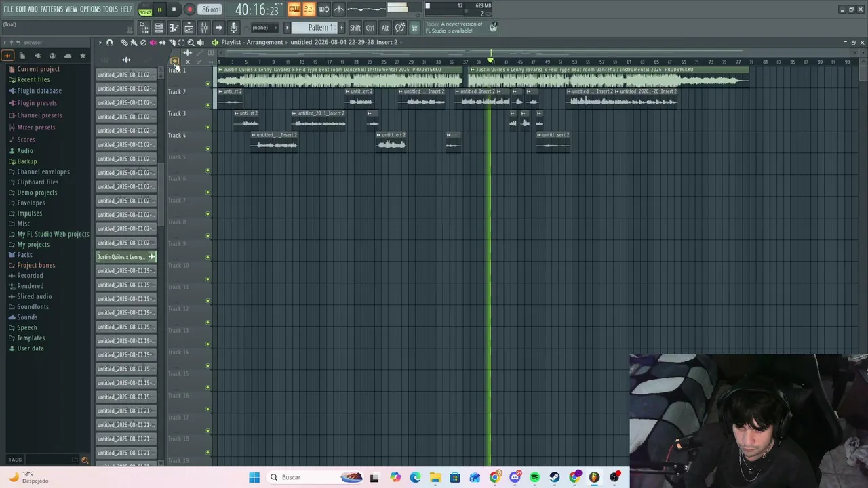Open the browser Favorites star tab

83,56
